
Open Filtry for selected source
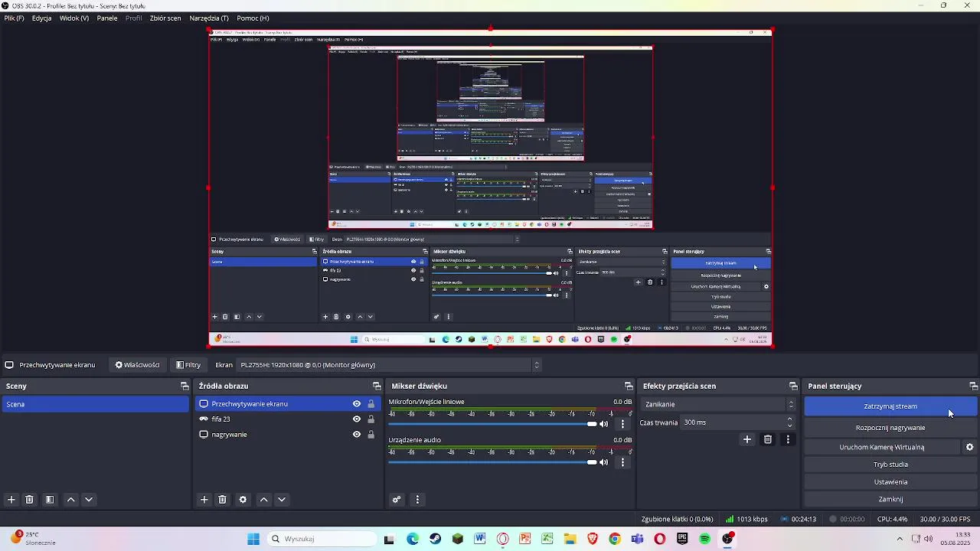tap(188, 365)
